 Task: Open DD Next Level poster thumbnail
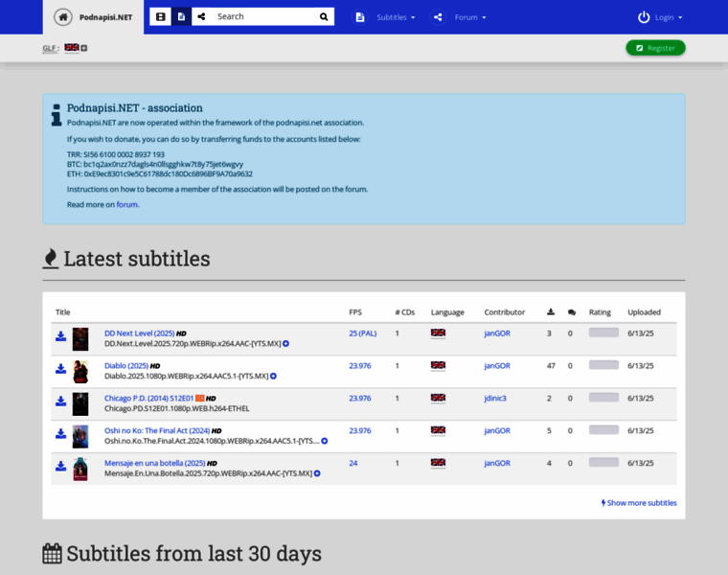[x=80, y=339]
